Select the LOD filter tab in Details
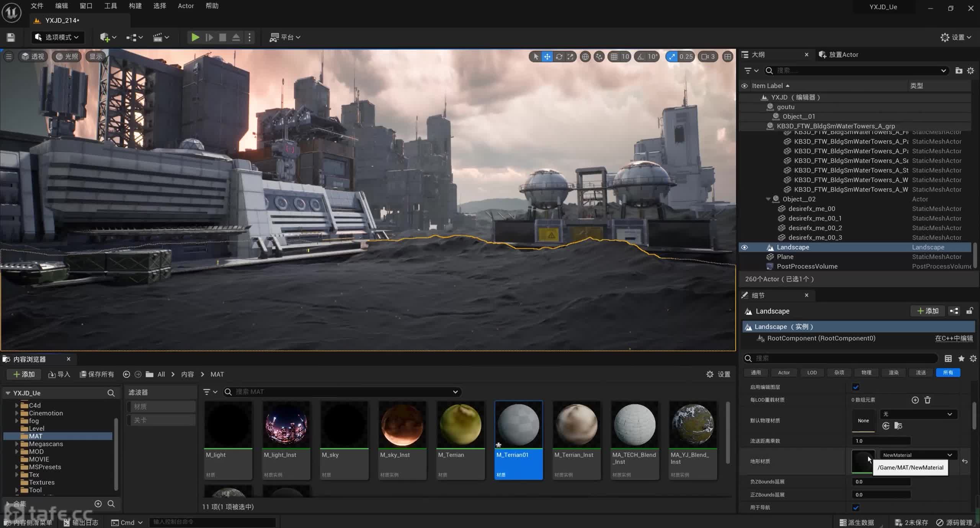The height and width of the screenshot is (528, 980). point(812,372)
